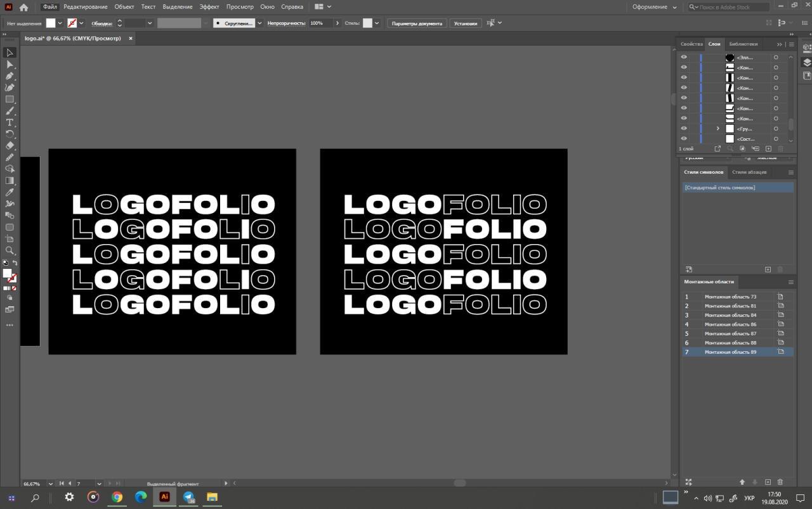Toggle visibility of <Сост...> layer item
812x509 pixels.
click(684, 139)
